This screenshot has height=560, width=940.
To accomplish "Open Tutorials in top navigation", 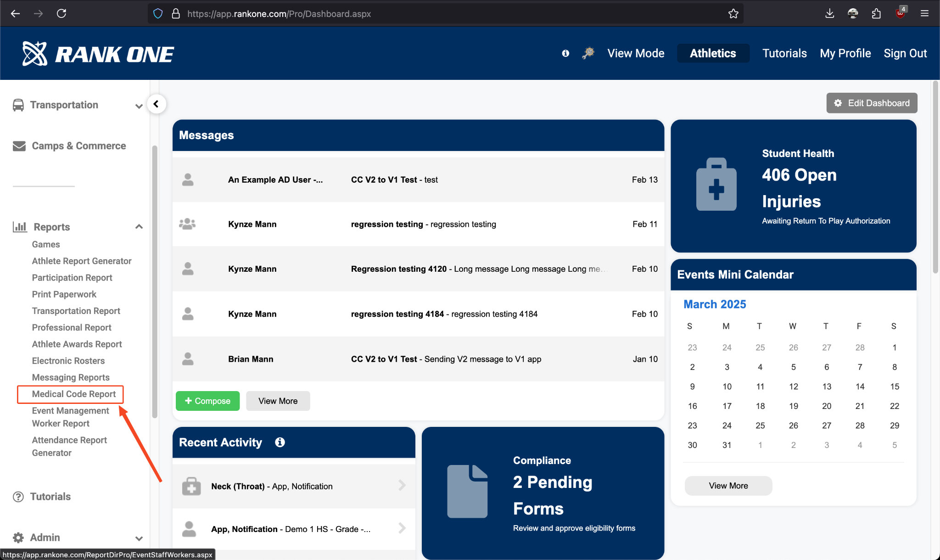I will (x=784, y=53).
